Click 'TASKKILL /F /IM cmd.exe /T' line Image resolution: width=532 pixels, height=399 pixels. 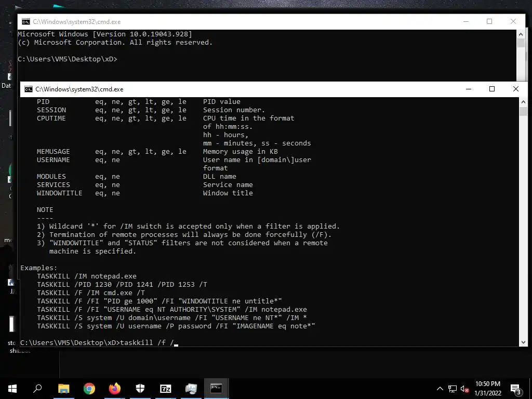[x=91, y=293]
